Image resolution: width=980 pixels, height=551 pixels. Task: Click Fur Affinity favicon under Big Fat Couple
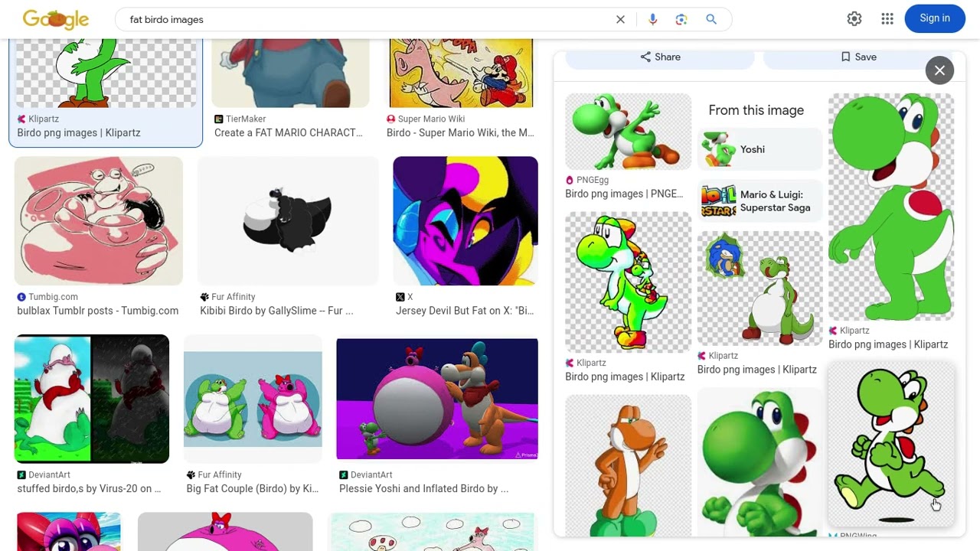(191, 475)
